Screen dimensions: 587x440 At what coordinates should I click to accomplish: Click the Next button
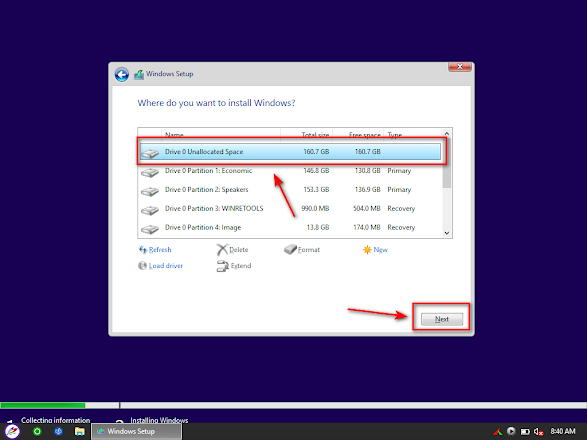pyautogui.click(x=442, y=319)
